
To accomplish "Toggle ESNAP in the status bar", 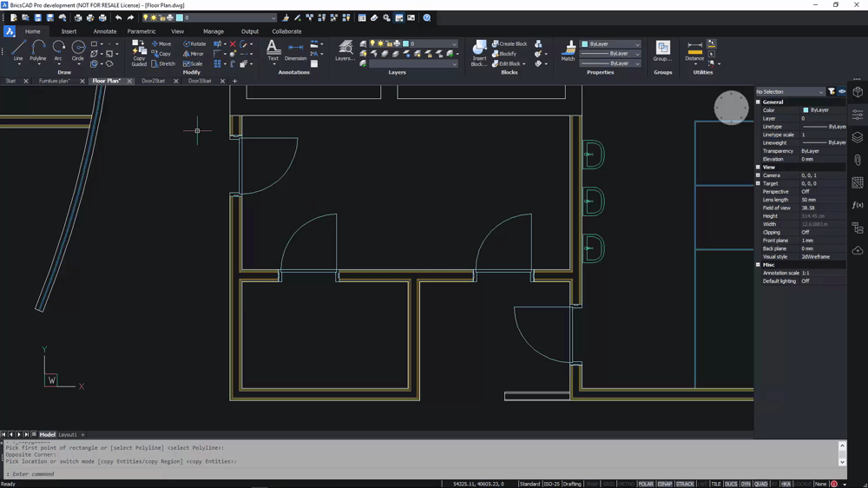I will coord(665,484).
